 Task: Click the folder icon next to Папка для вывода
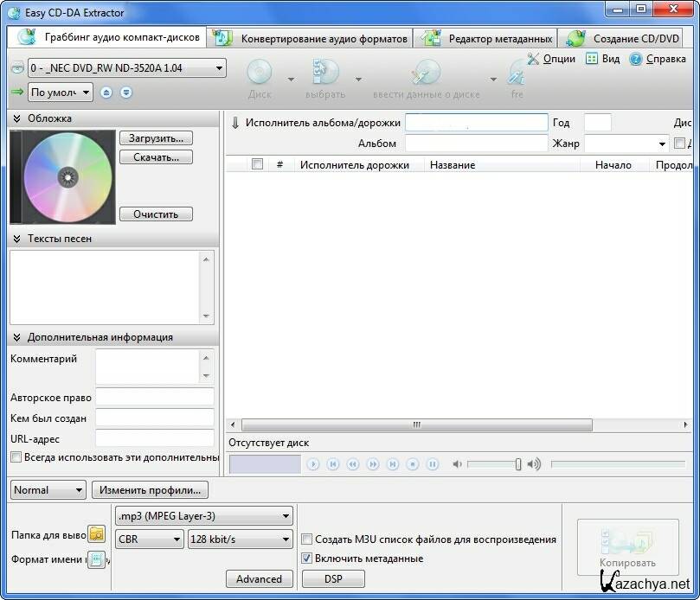click(96, 533)
